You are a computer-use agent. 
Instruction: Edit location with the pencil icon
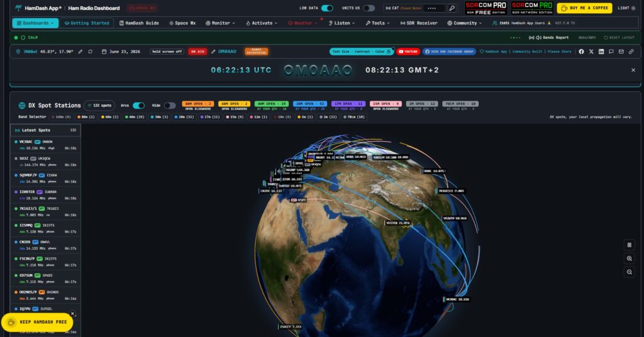(x=80, y=52)
